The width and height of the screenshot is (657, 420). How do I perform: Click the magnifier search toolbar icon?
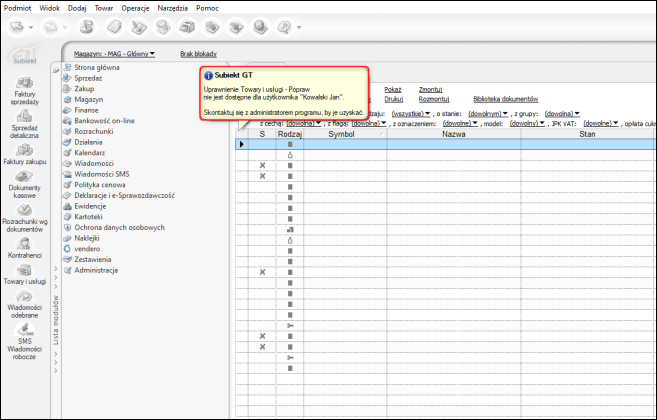(x=163, y=27)
